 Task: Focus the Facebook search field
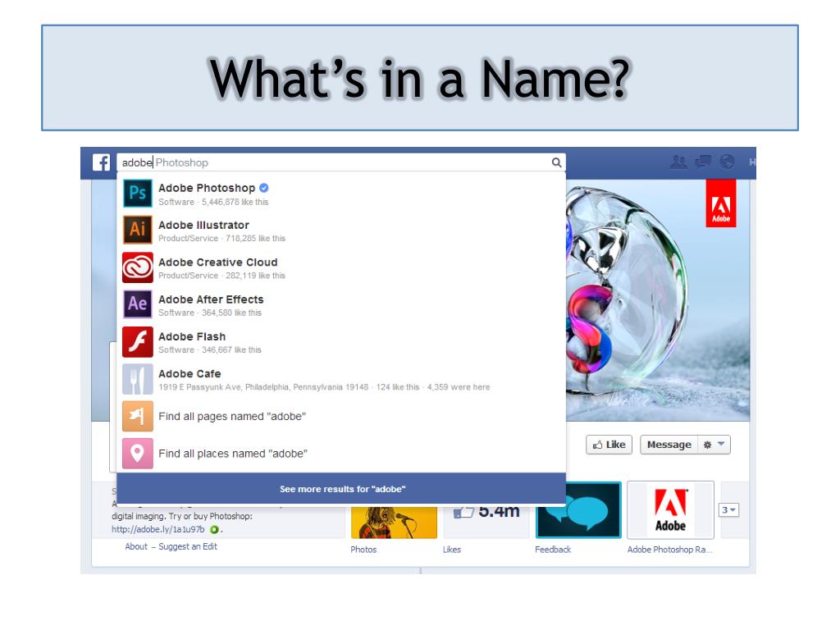(341, 162)
